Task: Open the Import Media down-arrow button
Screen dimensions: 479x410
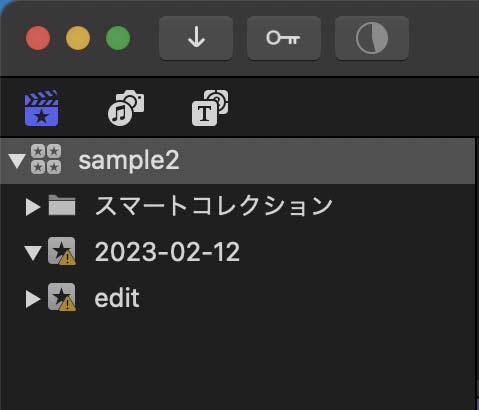Action: (196, 38)
